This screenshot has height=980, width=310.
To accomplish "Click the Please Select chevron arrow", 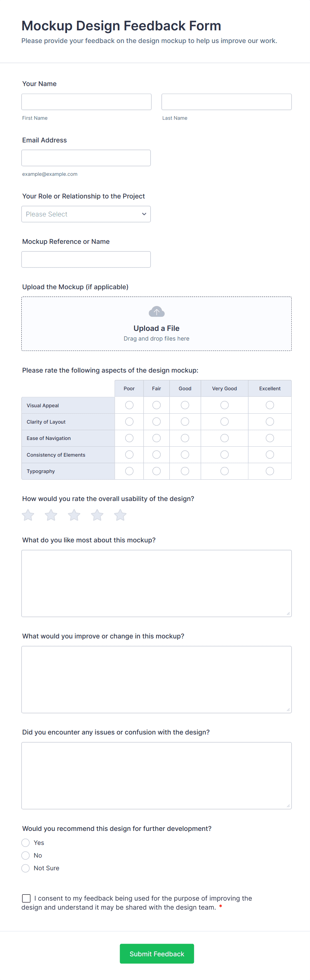I will click(144, 214).
